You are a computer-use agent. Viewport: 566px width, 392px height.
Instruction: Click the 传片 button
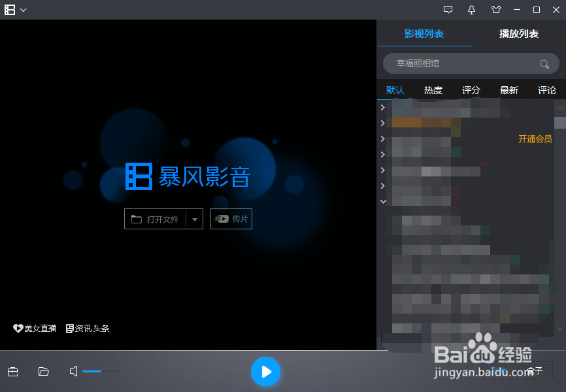pos(231,219)
